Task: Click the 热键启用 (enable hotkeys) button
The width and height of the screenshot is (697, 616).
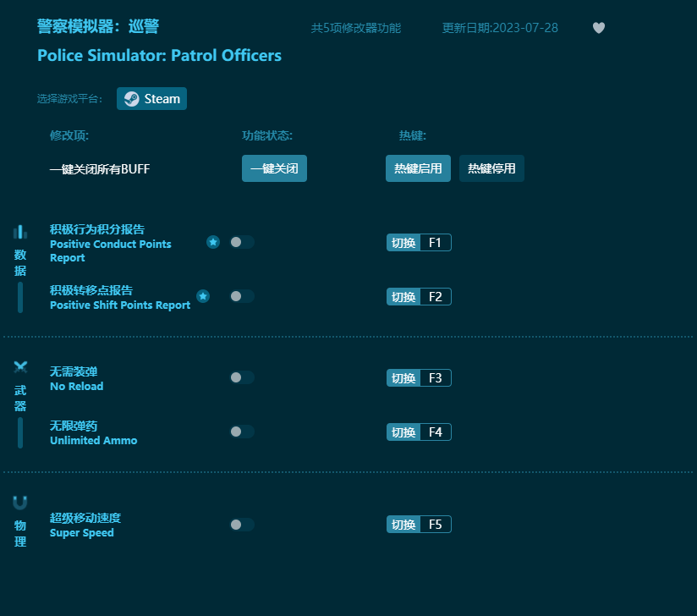Action: 418,168
